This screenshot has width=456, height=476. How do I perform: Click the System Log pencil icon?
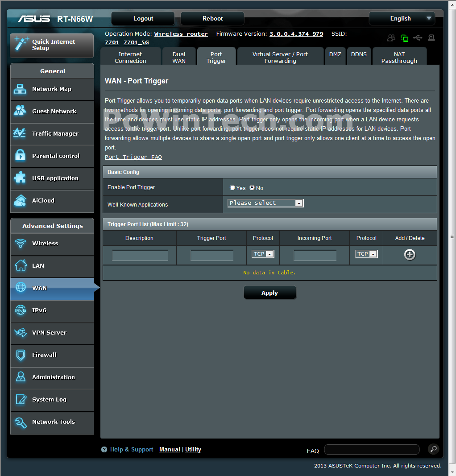click(x=21, y=399)
